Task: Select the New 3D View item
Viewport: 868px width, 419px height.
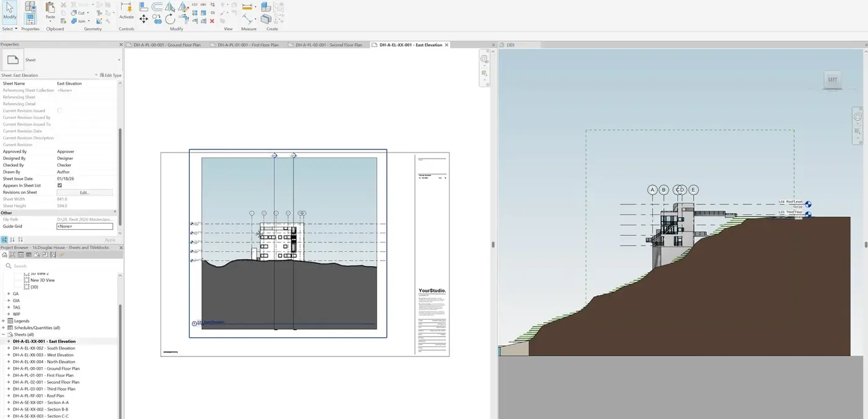Action: tap(43, 280)
